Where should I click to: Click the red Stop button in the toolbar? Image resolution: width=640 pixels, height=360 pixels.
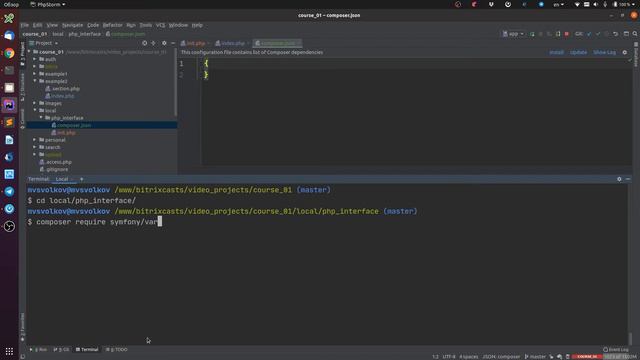click(x=567, y=34)
